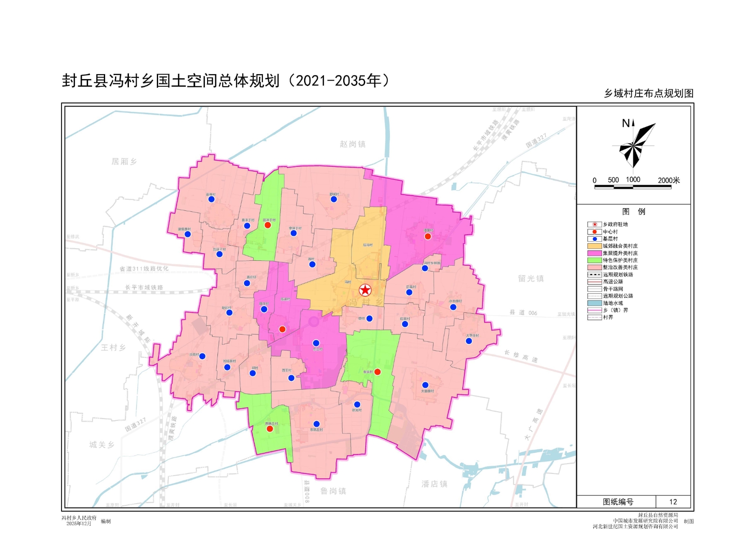Click the 留光镇 neighboring town label
This screenshot has width=756, height=535.
coord(531,278)
